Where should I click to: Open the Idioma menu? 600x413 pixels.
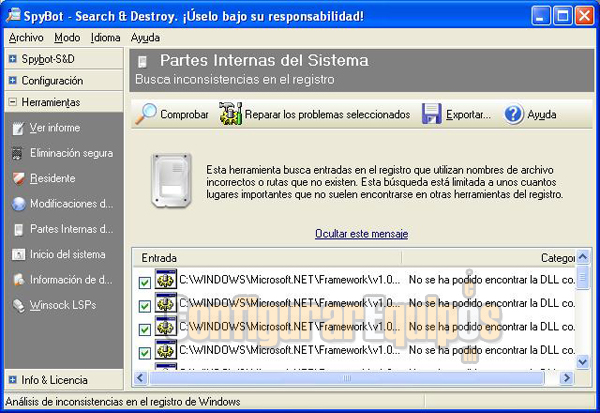pyautogui.click(x=105, y=38)
